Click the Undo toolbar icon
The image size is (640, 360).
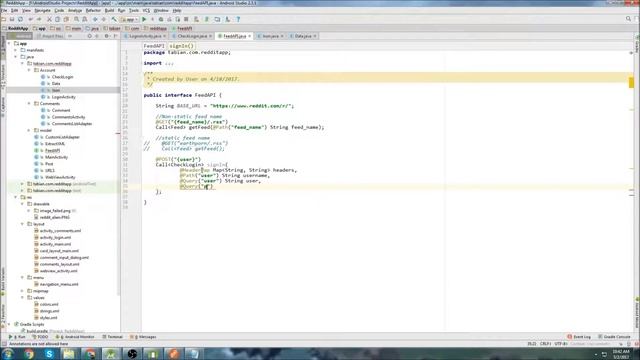tap(31, 19)
